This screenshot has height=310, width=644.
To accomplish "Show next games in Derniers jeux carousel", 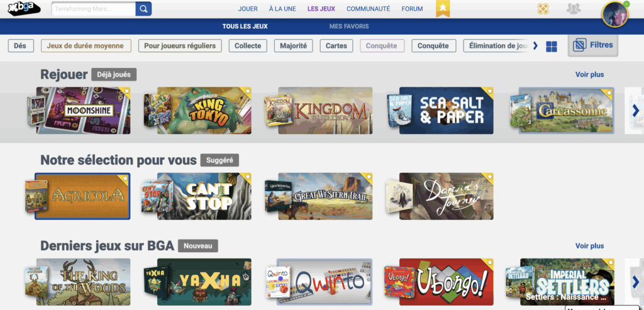I will click(x=635, y=282).
